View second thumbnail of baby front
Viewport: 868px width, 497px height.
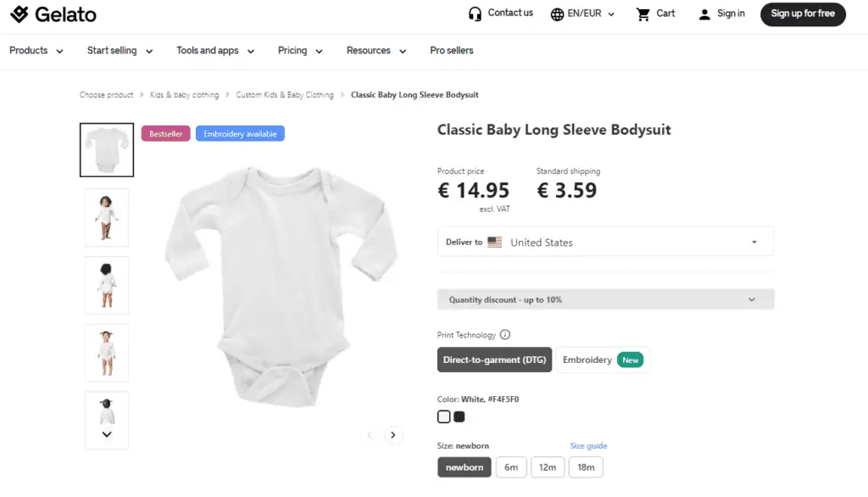pos(107,218)
